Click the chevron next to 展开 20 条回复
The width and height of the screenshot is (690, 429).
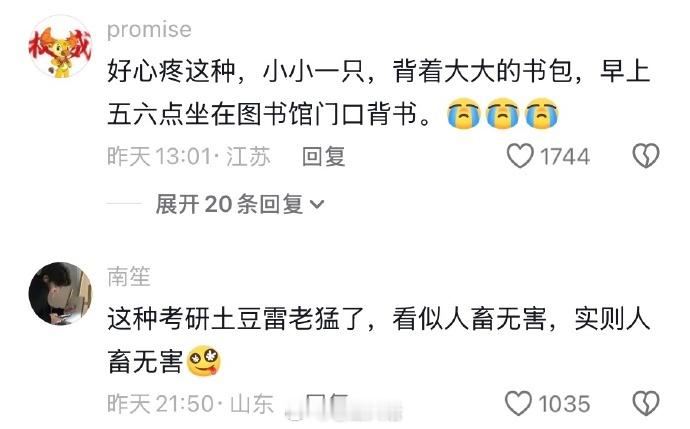(x=317, y=205)
